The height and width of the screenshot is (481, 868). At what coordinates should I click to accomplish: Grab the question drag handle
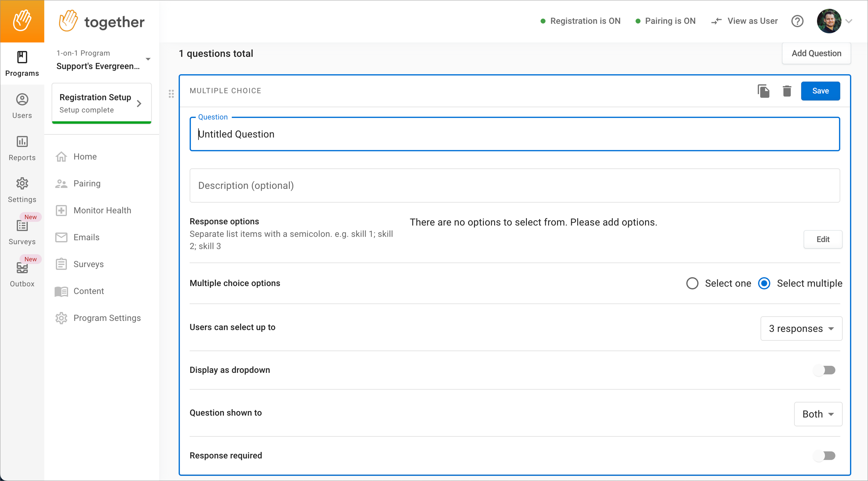[x=171, y=94]
